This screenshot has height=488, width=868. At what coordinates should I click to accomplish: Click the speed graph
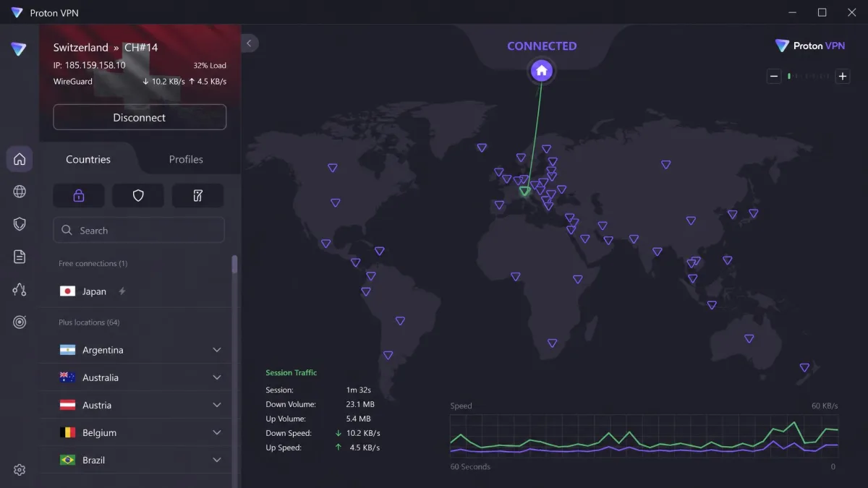[644, 436]
